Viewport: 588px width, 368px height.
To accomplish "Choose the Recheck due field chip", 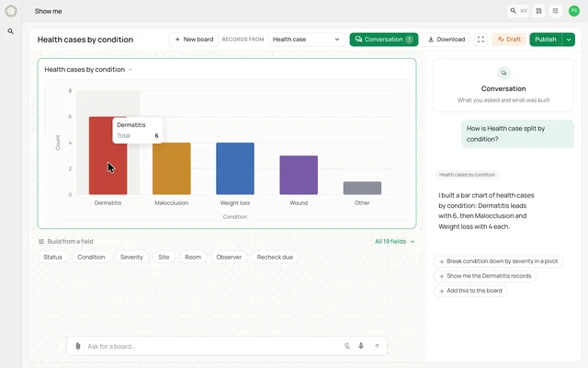I will [275, 258].
